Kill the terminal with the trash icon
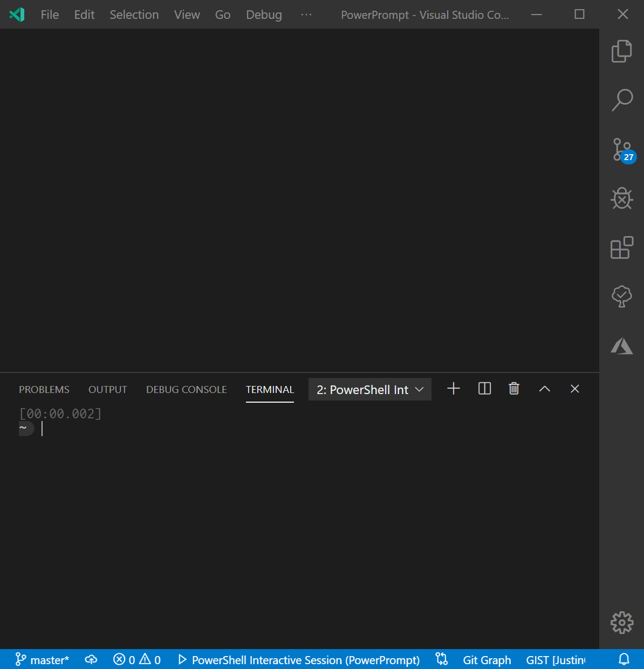Screen dimensions: 644x669 pyautogui.click(x=513, y=388)
